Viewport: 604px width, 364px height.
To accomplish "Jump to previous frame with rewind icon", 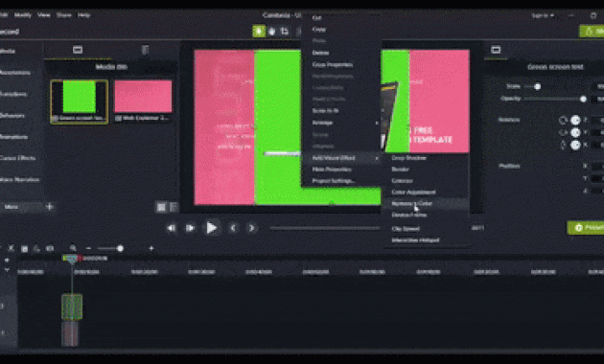I will click(172, 228).
